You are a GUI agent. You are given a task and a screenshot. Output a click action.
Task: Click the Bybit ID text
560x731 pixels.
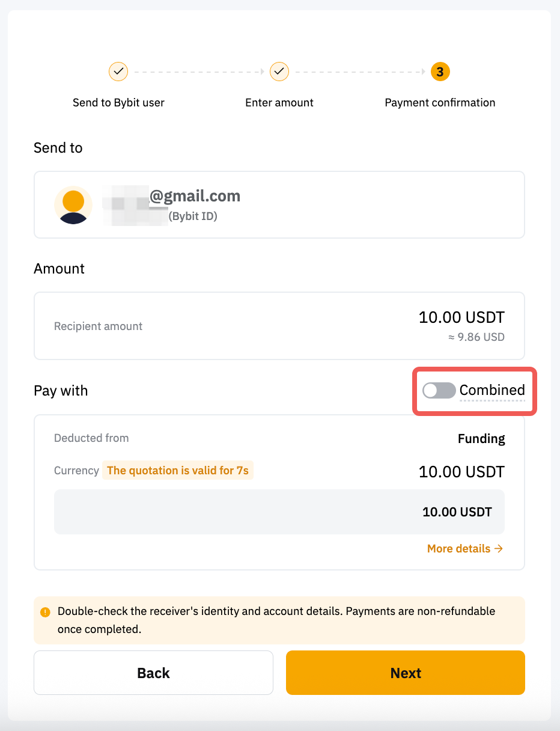pos(192,216)
